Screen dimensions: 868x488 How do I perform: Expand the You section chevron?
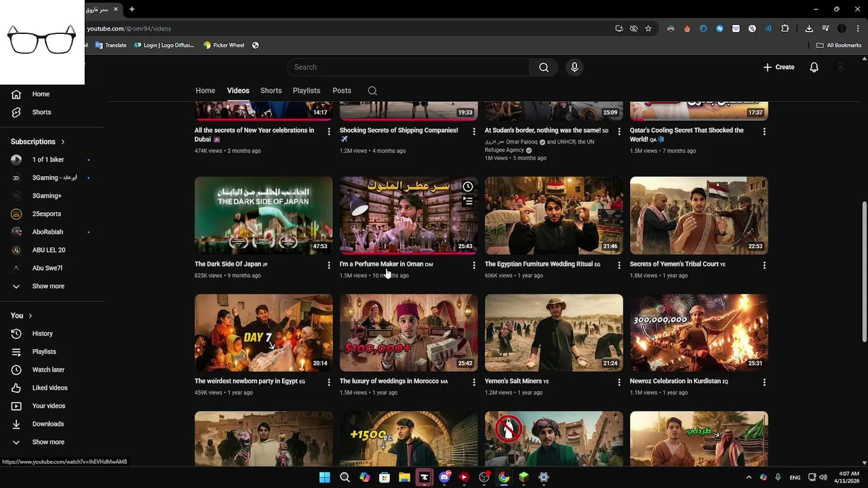31,316
